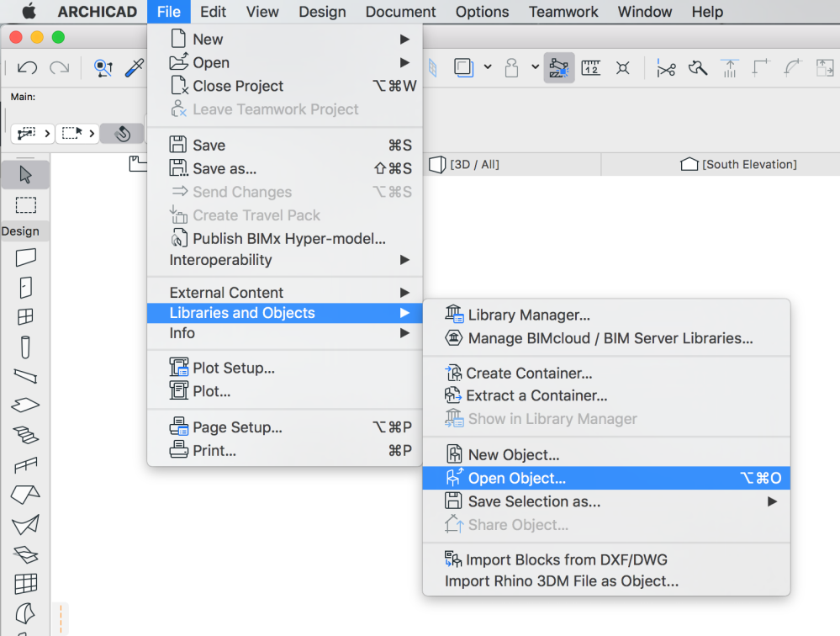Open the Edit menu
Screen dimensions: 840x636
(213, 12)
